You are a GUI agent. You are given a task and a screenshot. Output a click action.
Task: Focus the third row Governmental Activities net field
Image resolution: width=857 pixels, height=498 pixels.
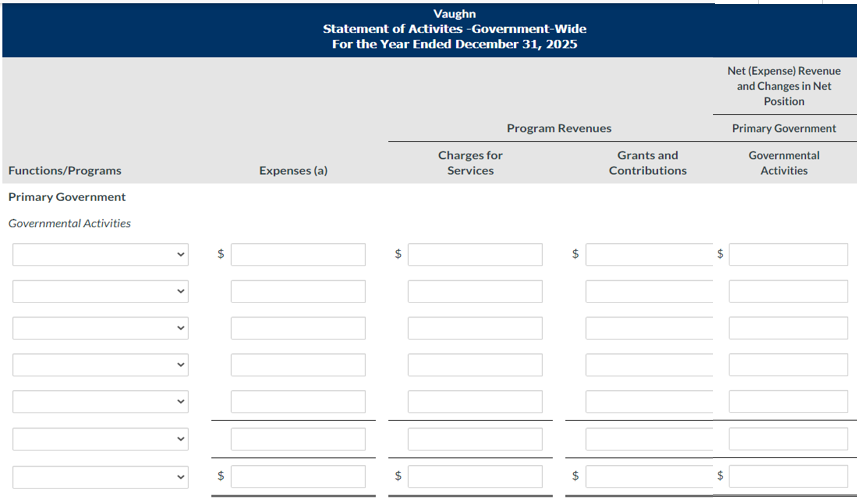click(788, 328)
